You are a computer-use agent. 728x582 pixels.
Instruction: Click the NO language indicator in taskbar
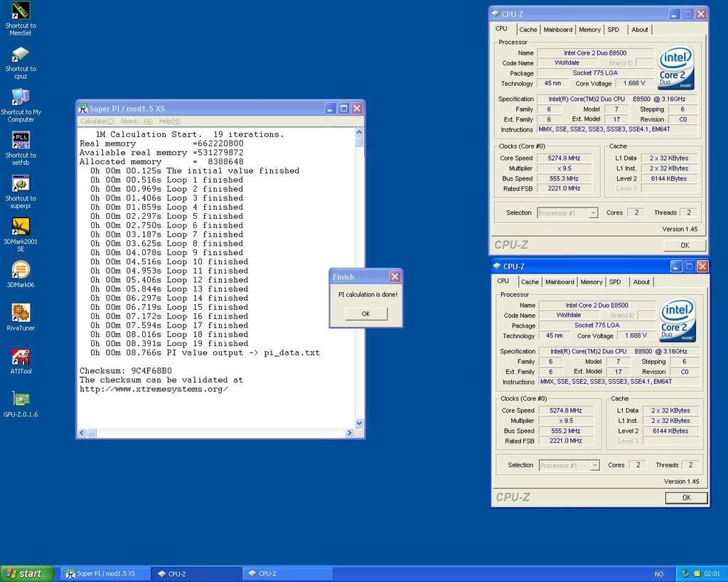click(659, 574)
